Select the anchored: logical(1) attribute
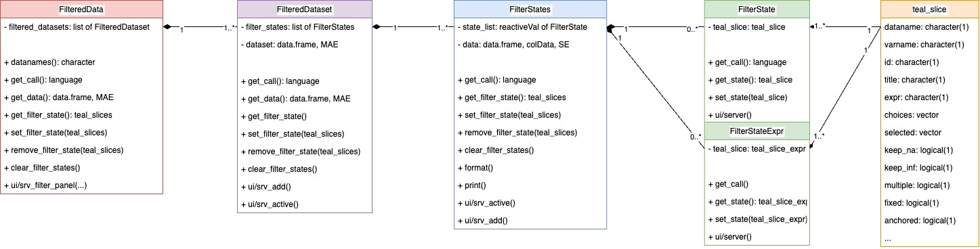 click(x=920, y=220)
